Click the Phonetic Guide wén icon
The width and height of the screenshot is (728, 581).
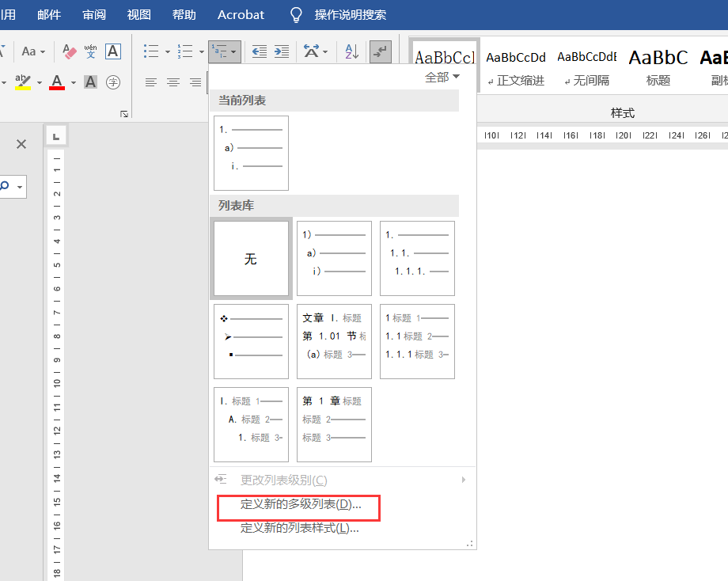tap(91, 51)
